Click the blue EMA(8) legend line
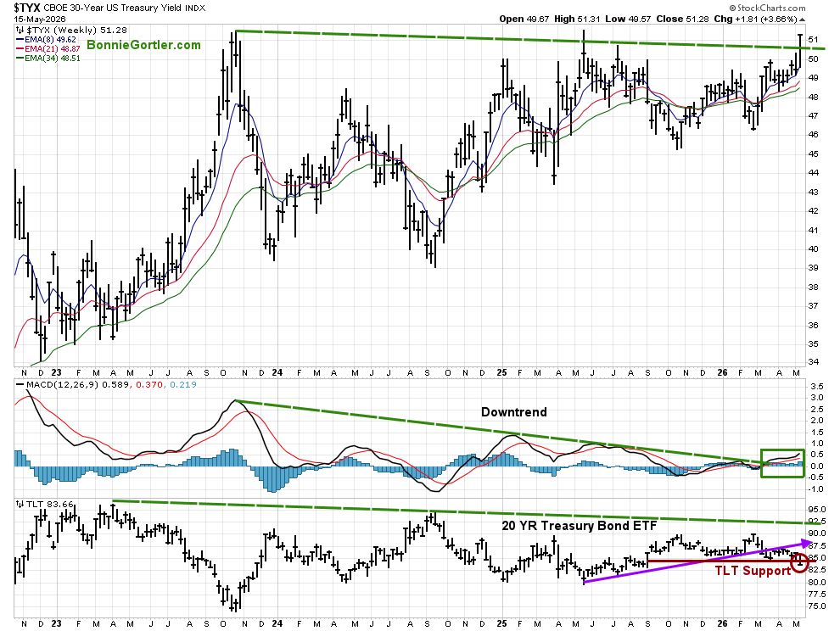The width and height of the screenshot is (840, 631). (20, 40)
